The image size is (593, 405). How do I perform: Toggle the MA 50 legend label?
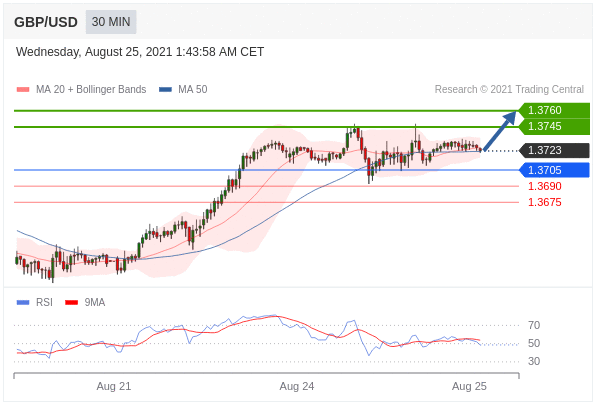click(x=192, y=89)
